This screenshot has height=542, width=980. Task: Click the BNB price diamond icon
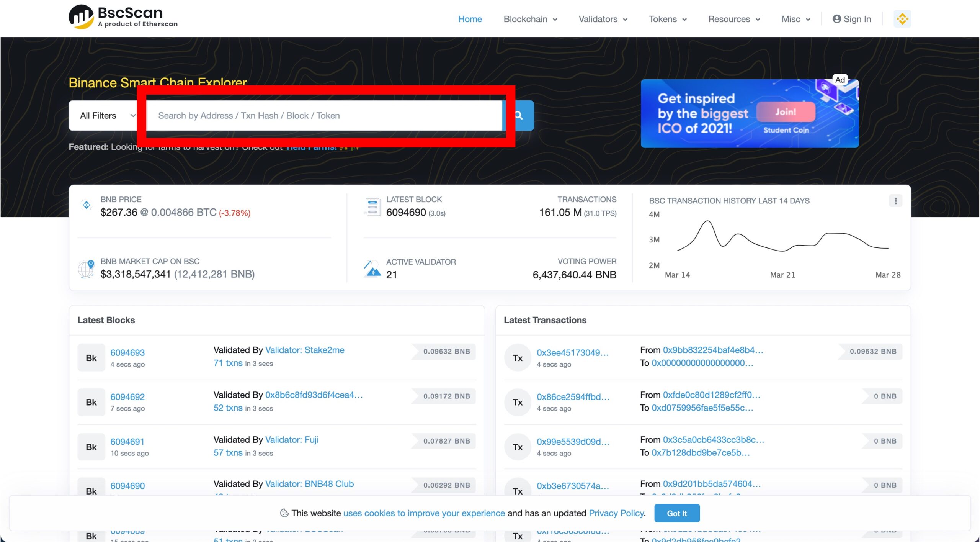click(x=87, y=205)
